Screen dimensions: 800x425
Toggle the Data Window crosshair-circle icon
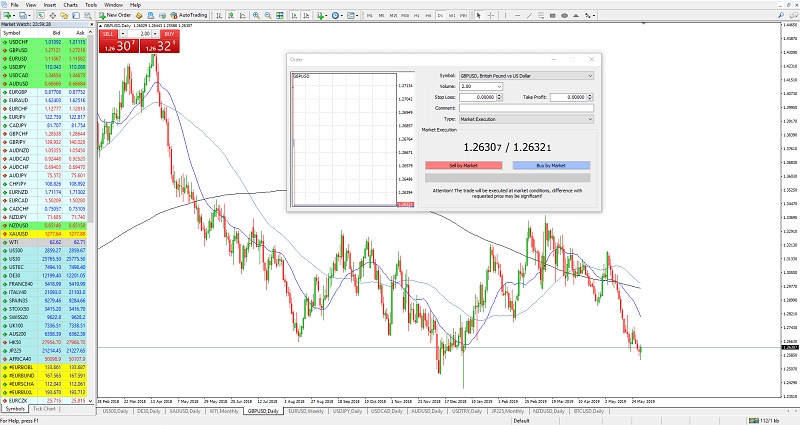[53, 15]
